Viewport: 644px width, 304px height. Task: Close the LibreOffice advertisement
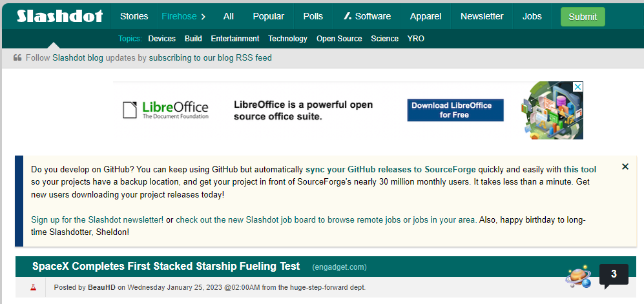(578, 86)
